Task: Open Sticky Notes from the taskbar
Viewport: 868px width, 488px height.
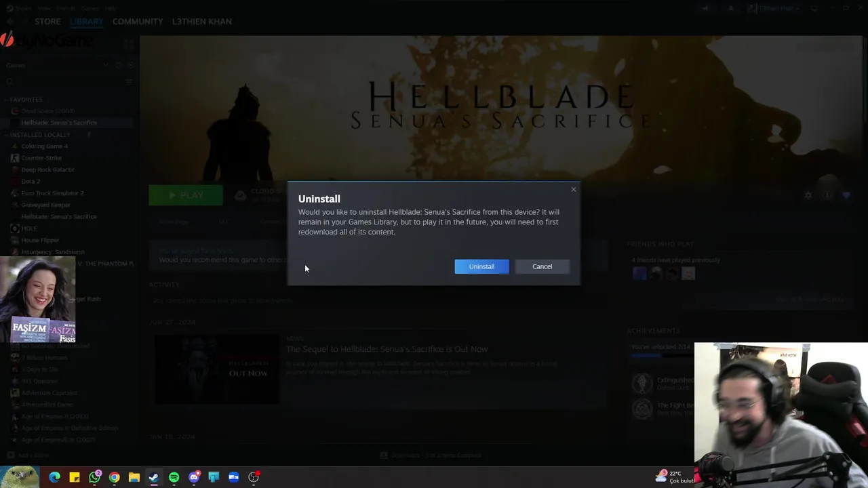Action: 75,477
